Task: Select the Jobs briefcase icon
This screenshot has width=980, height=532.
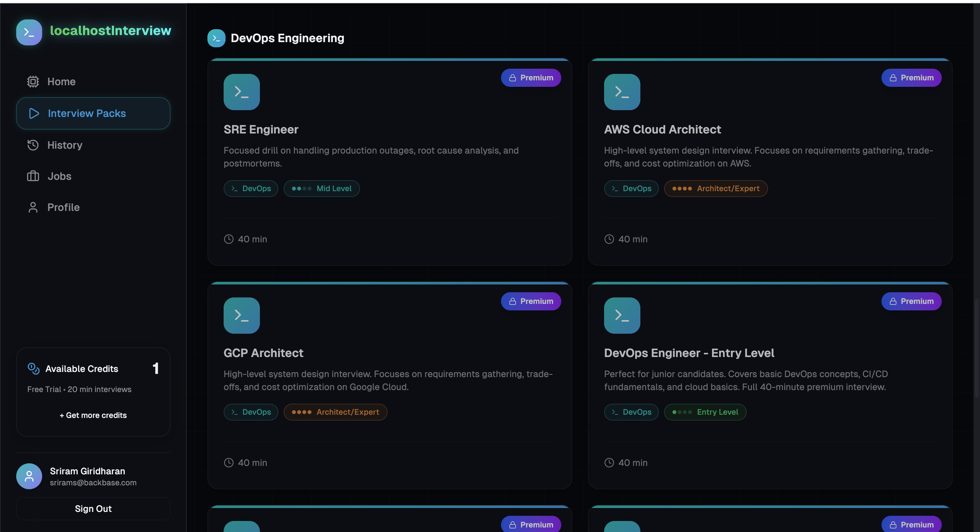Action: (33, 176)
